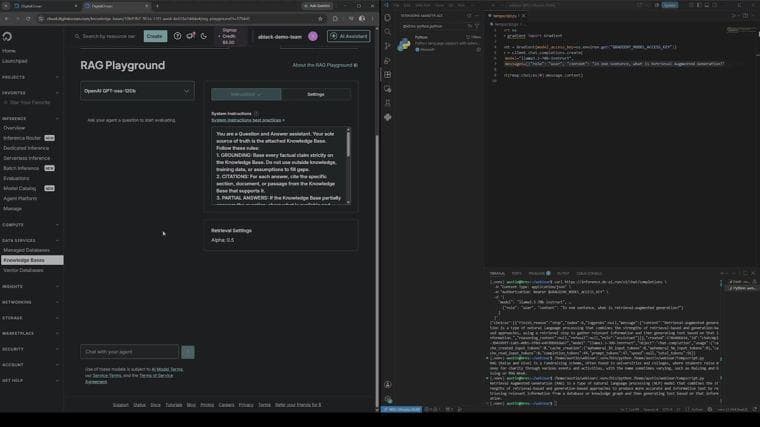Viewport: 760px width, 427px height.
Task: Run the Python file with the play icon
Action: (735, 16)
